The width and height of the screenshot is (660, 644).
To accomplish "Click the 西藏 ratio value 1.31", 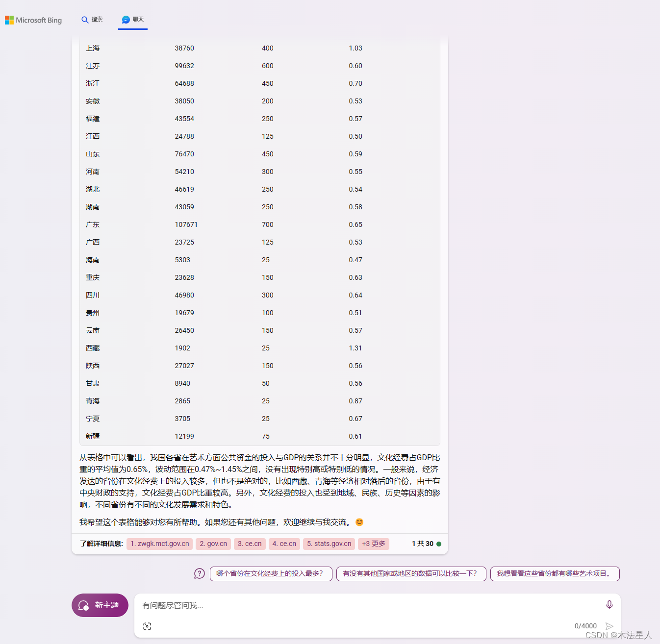I will pos(355,348).
